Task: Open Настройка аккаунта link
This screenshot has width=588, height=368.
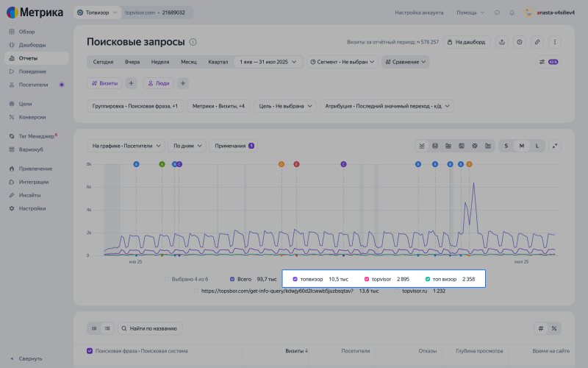Action: pyautogui.click(x=419, y=13)
